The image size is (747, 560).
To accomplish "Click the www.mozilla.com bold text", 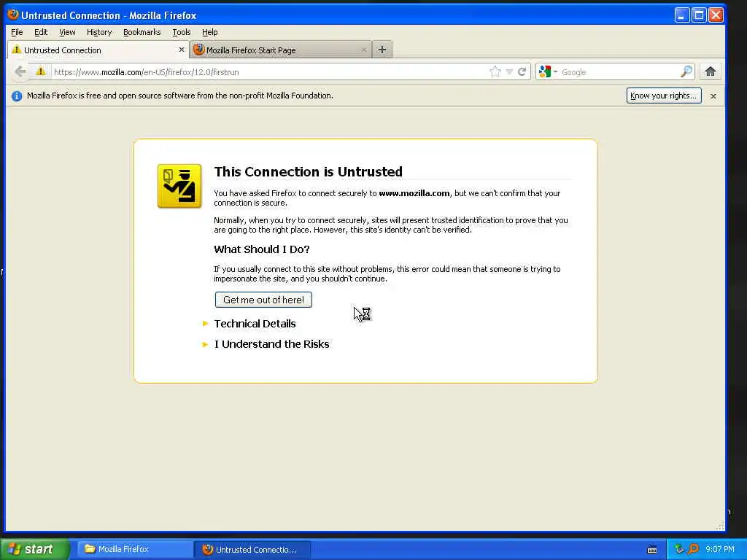I will (x=414, y=193).
